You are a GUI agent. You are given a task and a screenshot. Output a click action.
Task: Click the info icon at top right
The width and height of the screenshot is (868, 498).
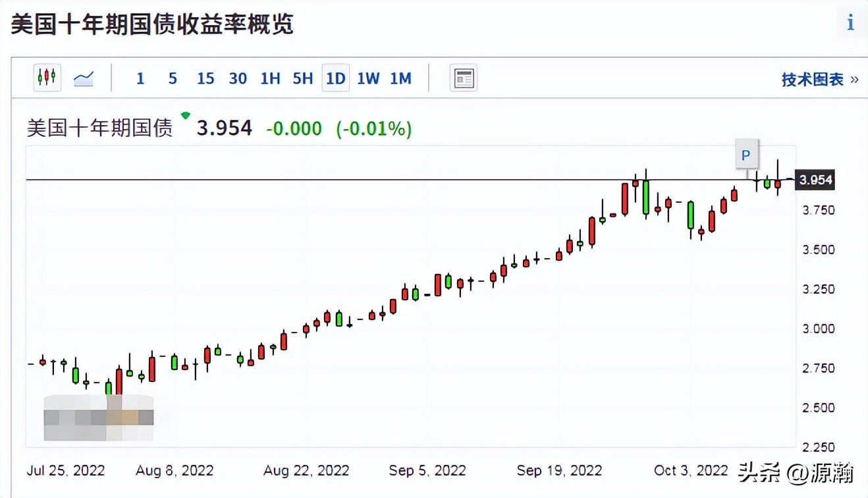coord(850,23)
